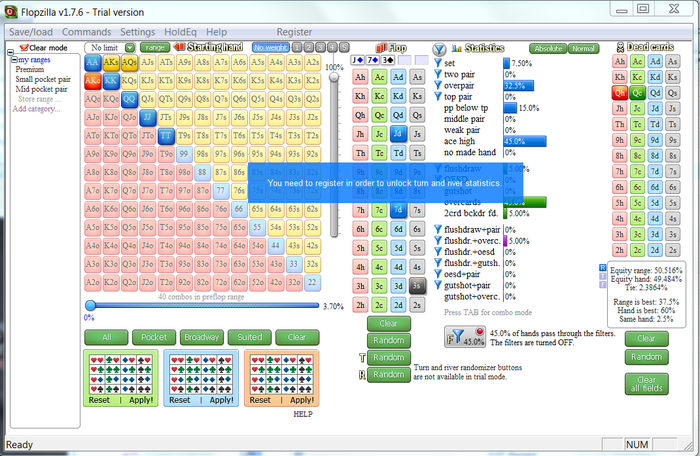Select the Premium range in the tree
This screenshot has height=456, width=700.
coord(29,69)
